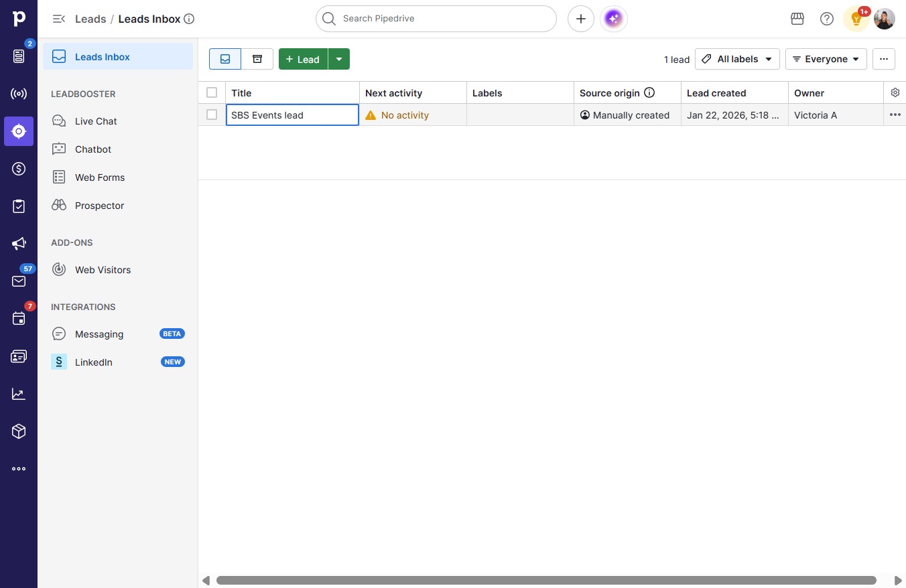Open the Everyone owner filter dropdown
This screenshot has height=588, width=906.
point(826,59)
